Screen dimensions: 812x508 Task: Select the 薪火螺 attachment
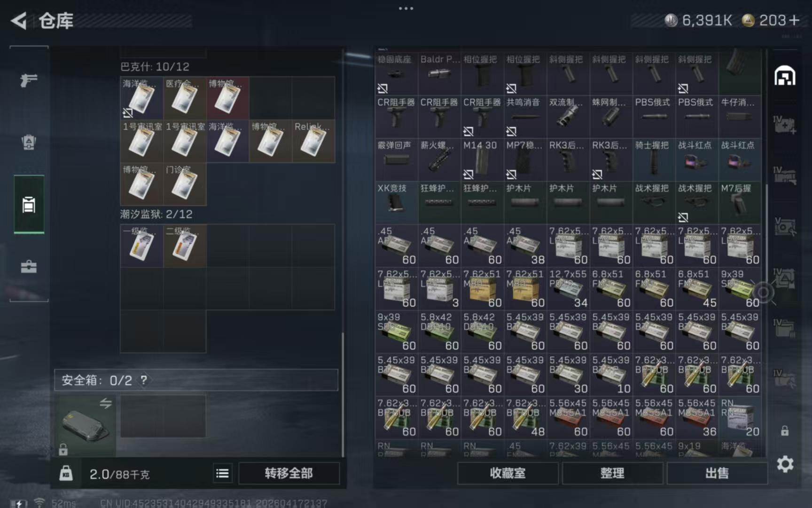[x=439, y=159]
